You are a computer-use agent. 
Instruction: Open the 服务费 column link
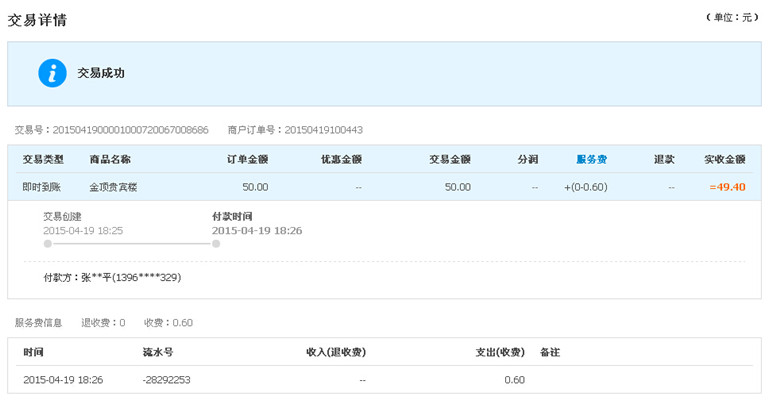point(591,159)
